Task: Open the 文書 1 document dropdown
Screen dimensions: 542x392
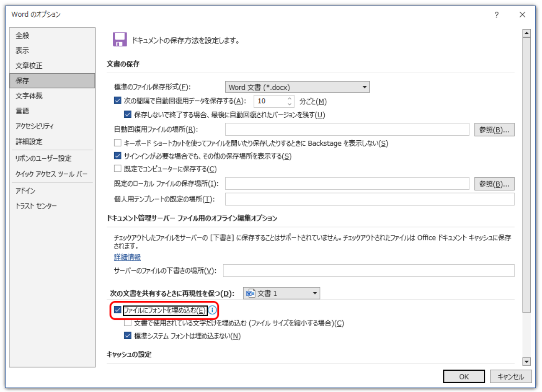Action: [281, 293]
